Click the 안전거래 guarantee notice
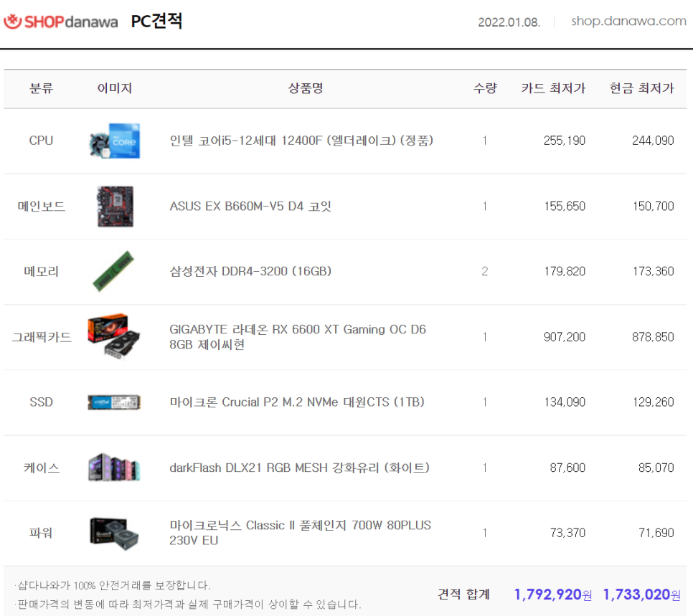 click(x=113, y=585)
